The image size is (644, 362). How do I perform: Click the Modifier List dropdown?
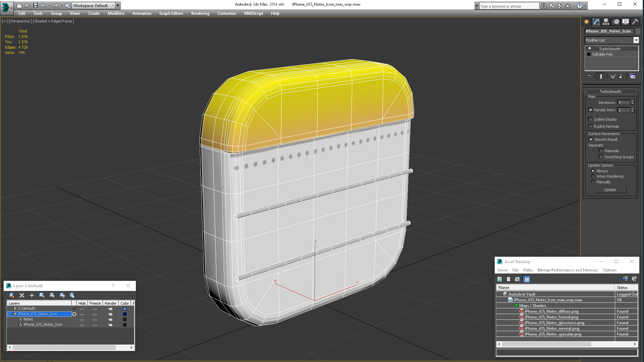coord(612,40)
